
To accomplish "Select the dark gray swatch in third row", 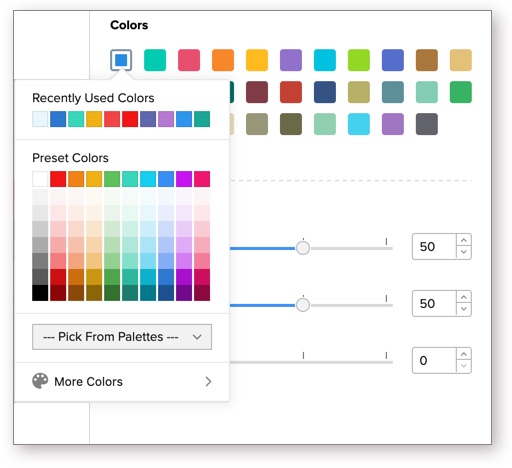I will coord(427,124).
